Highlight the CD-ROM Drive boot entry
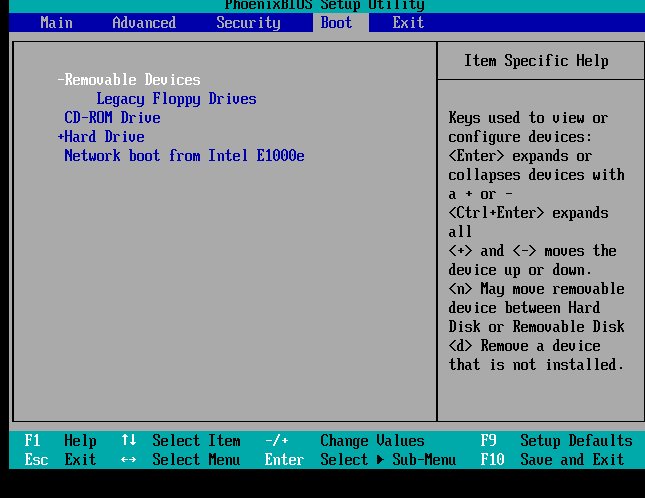Viewport: 645px width, 498px height. point(112,118)
